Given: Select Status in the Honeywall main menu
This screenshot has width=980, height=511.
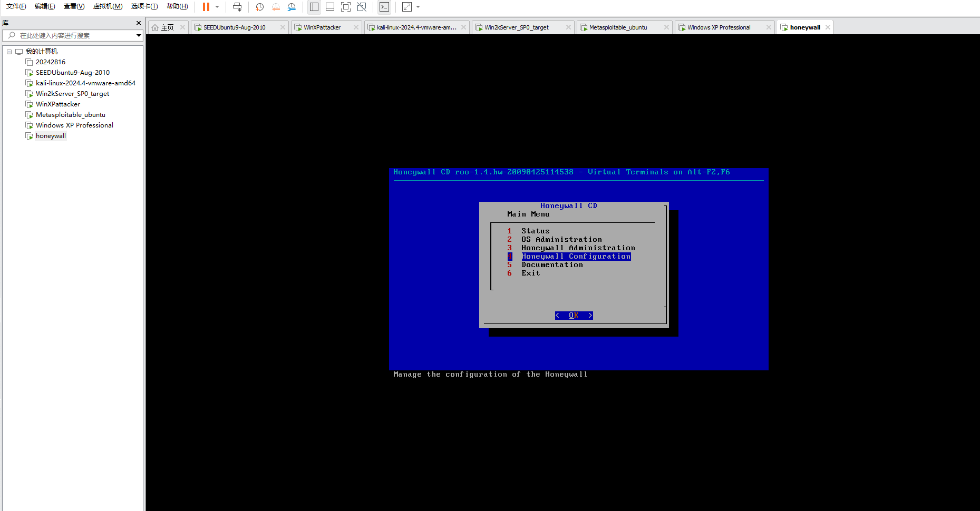Looking at the screenshot, I should click(x=535, y=231).
